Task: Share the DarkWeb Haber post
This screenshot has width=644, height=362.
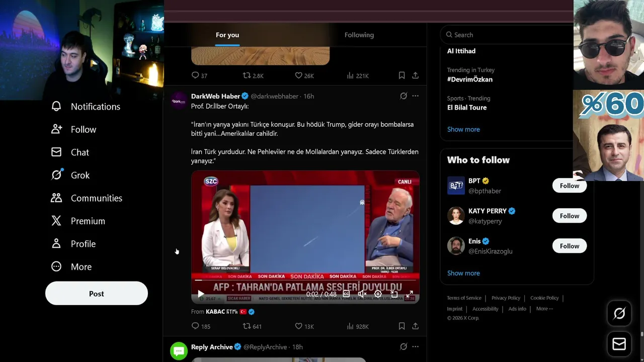Action: pos(415,326)
